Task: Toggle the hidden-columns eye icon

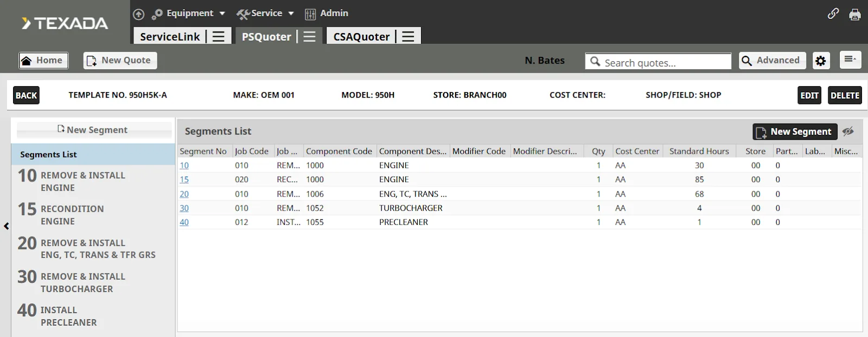Action: click(x=848, y=131)
